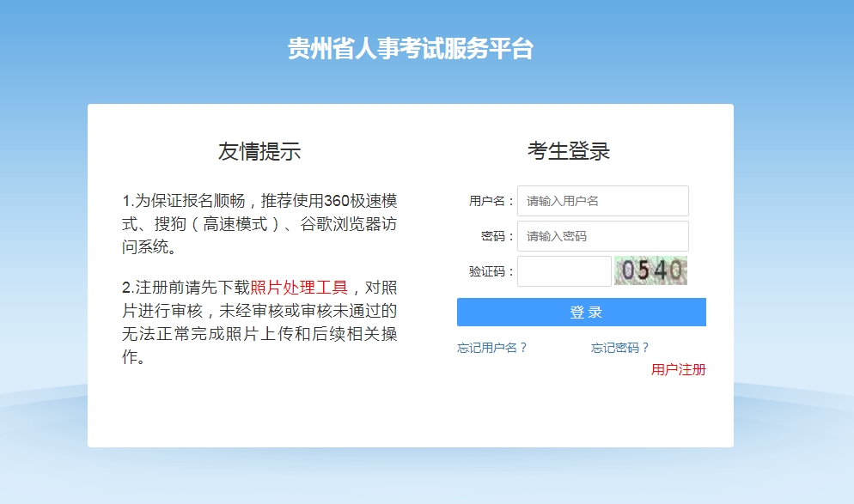Select the verification code text box

[x=564, y=271]
